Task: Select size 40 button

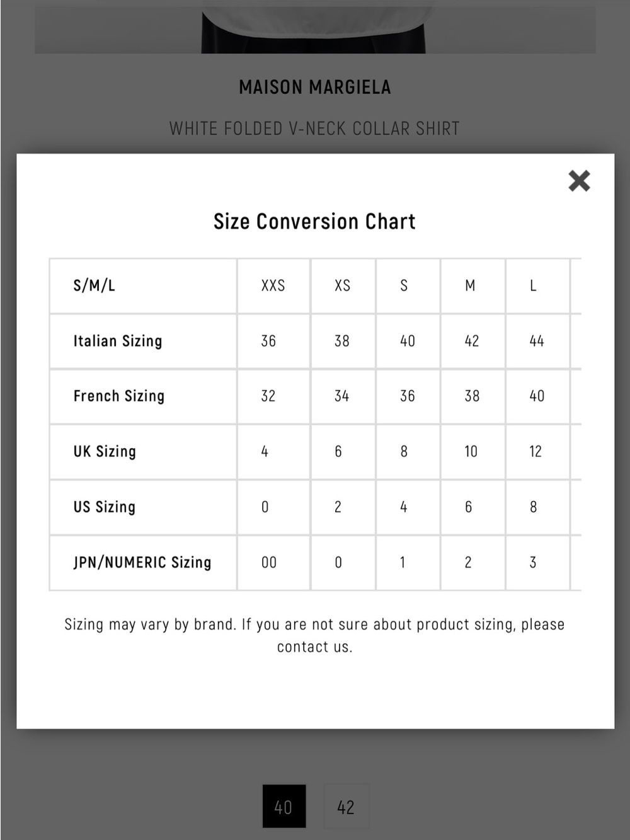Action: coord(284,806)
